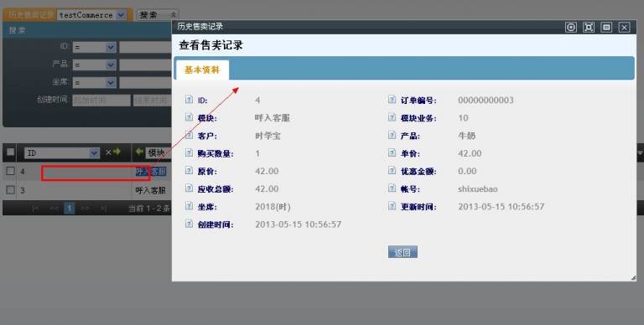Select page 1 in the pager
The image size is (644, 325).
click(x=69, y=209)
